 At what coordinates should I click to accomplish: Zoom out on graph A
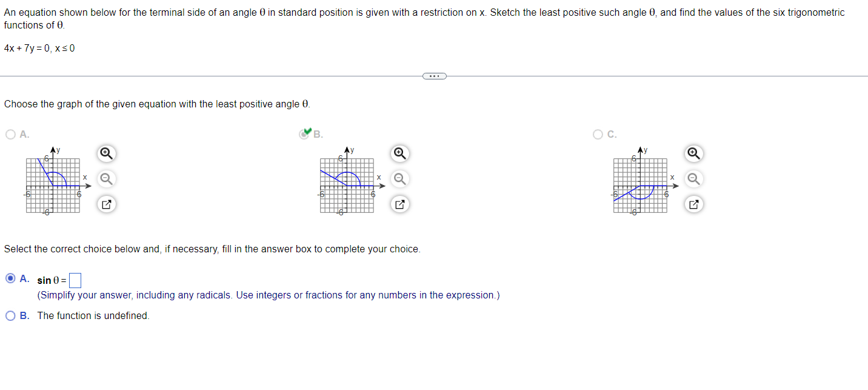(x=105, y=179)
